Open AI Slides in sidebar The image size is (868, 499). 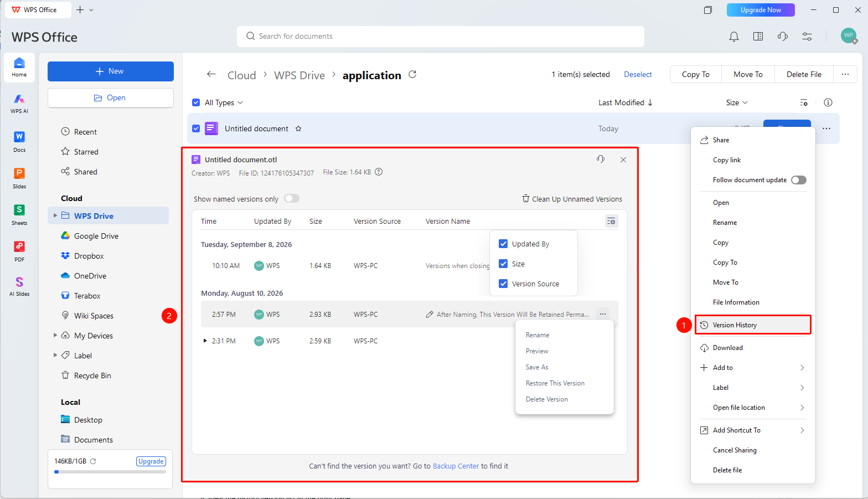19,286
